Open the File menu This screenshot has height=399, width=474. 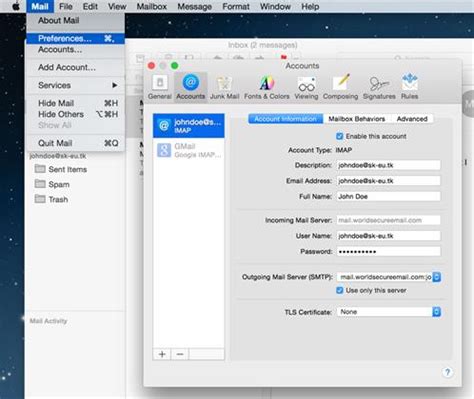66,6
